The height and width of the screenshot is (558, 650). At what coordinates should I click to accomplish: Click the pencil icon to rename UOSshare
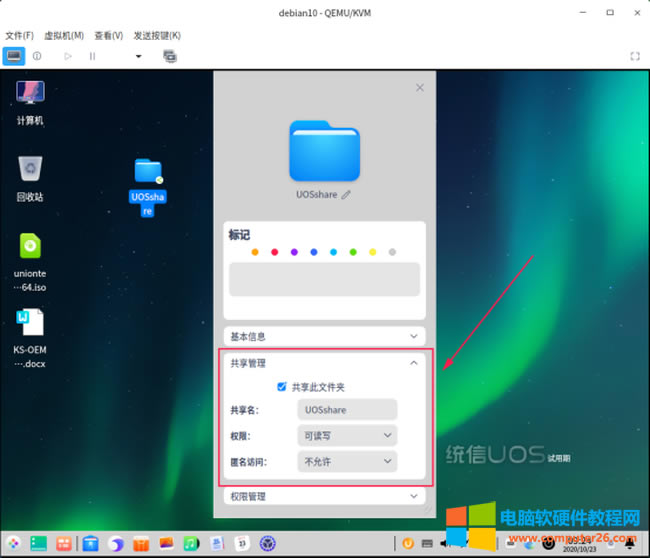tap(346, 194)
